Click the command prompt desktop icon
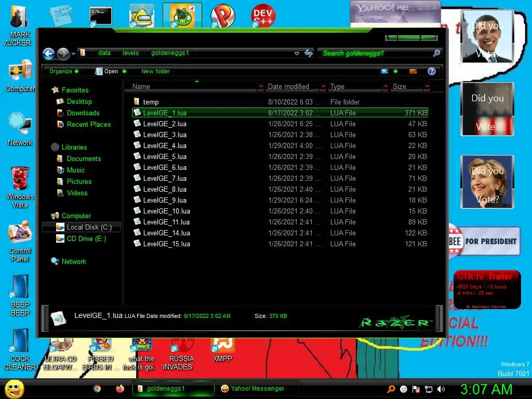 coord(101,16)
